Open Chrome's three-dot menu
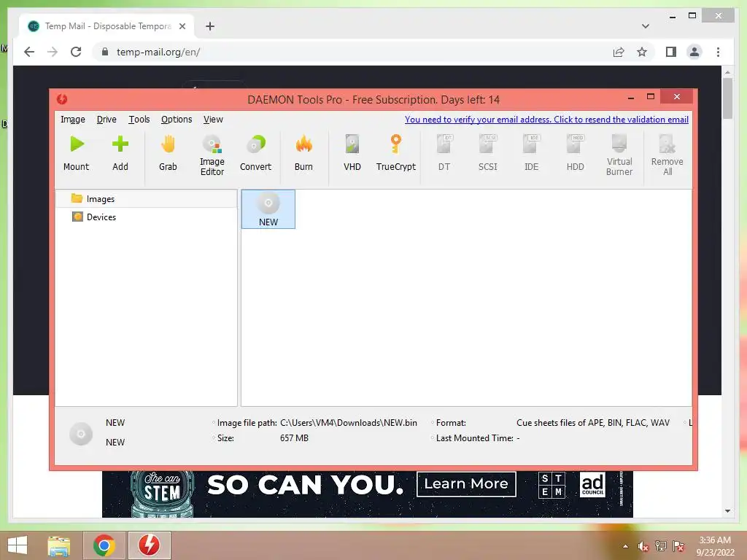The image size is (747, 560). (718, 52)
